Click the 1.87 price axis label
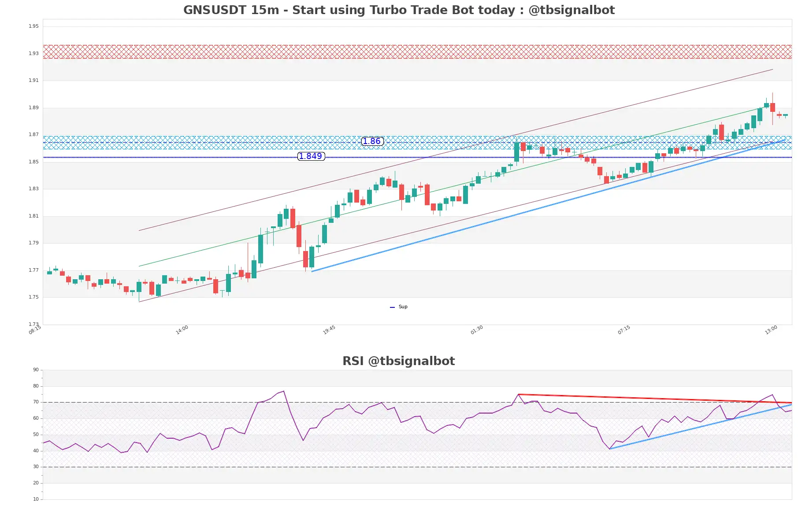 [x=33, y=135]
